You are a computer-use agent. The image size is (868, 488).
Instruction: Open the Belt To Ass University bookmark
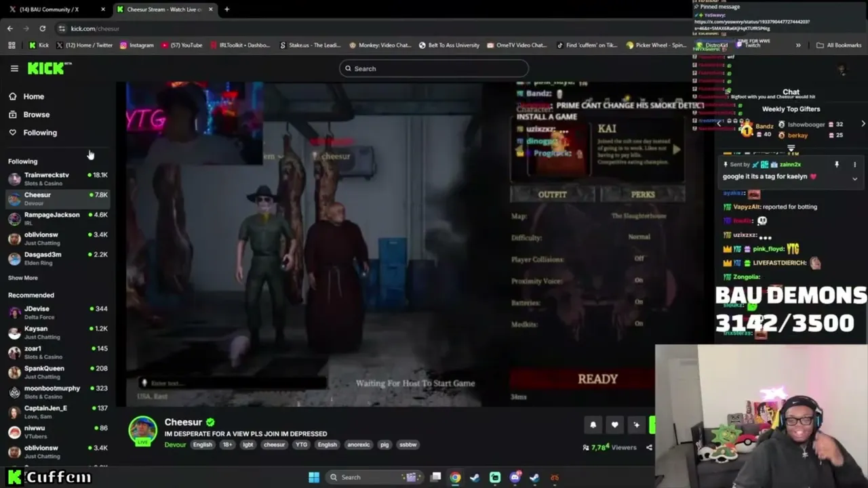click(449, 45)
